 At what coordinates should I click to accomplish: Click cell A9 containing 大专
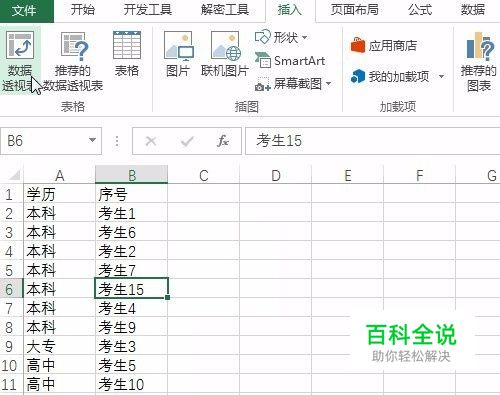59,346
